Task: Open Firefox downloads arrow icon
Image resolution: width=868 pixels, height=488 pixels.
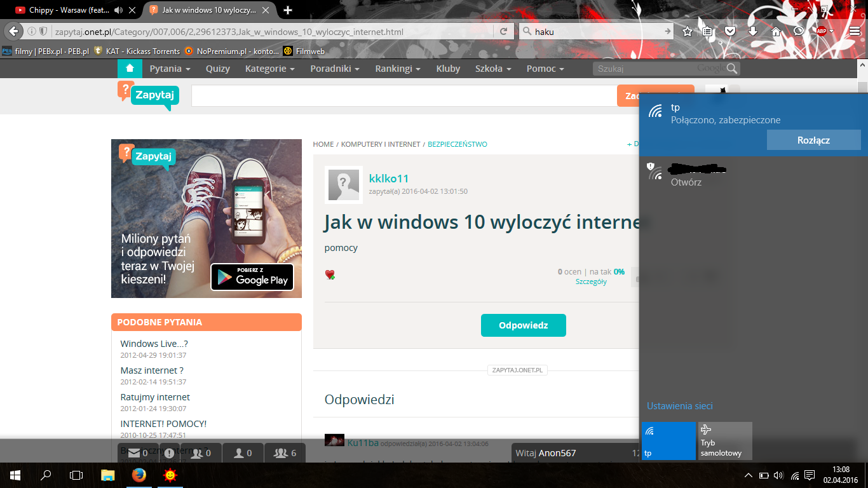Action: coord(753,32)
